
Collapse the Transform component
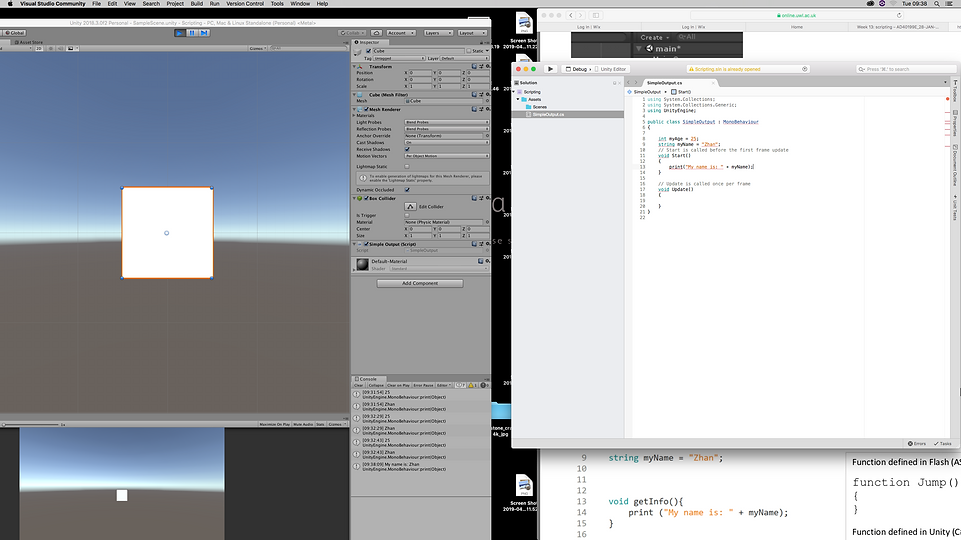pos(354,66)
